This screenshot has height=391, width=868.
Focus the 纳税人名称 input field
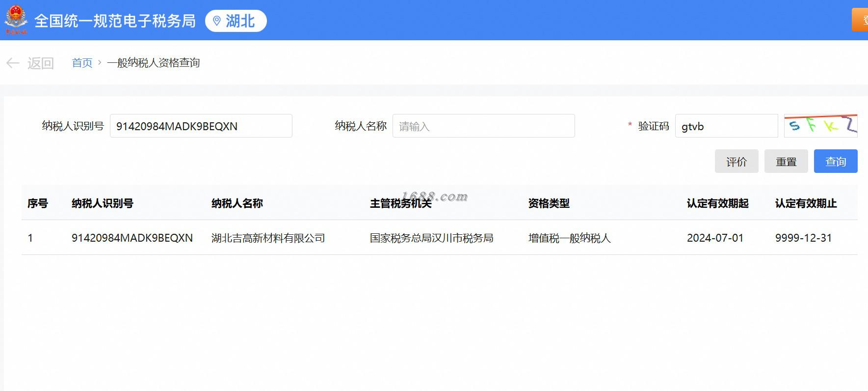click(484, 126)
